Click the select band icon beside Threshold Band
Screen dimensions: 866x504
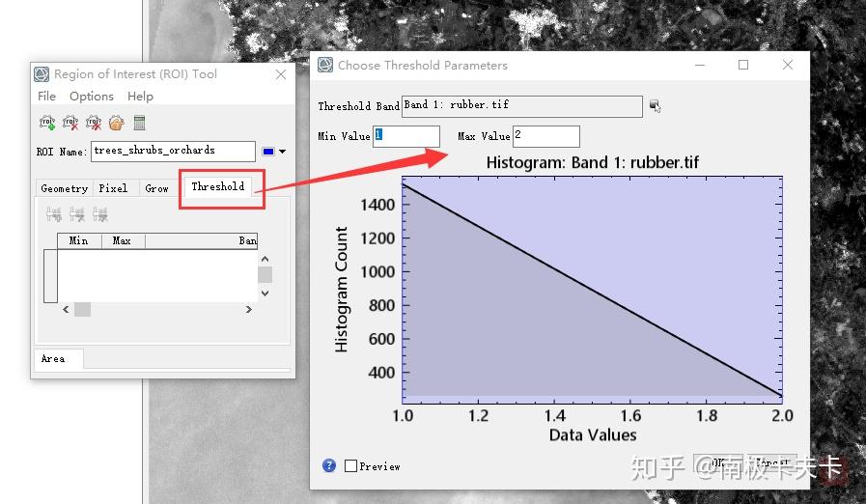(x=655, y=105)
